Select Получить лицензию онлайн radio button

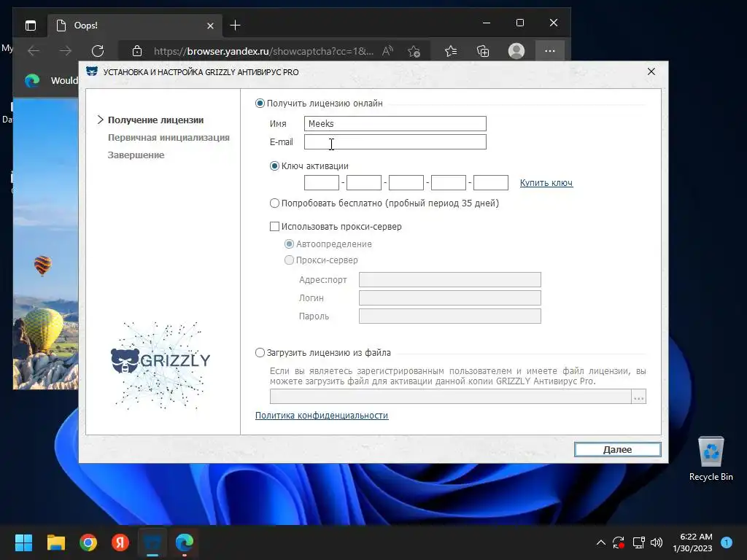pyautogui.click(x=260, y=104)
